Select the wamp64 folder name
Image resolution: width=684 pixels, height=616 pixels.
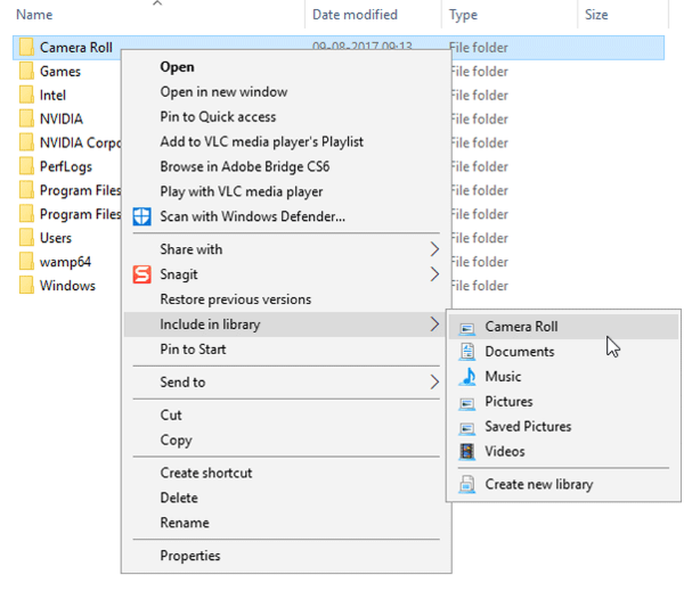(66, 262)
